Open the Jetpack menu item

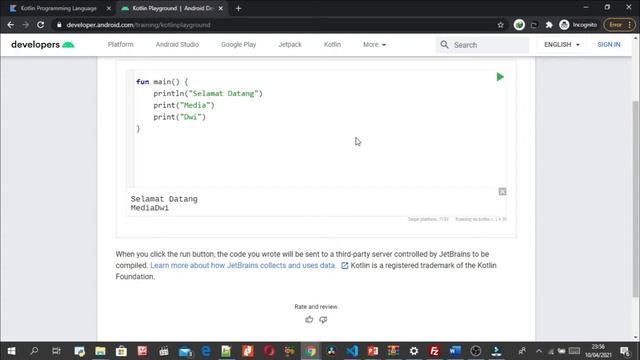290,44
